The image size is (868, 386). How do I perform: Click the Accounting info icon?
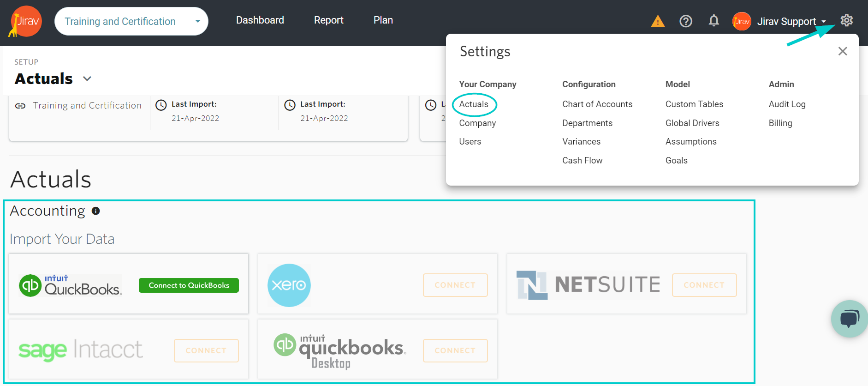pos(96,211)
